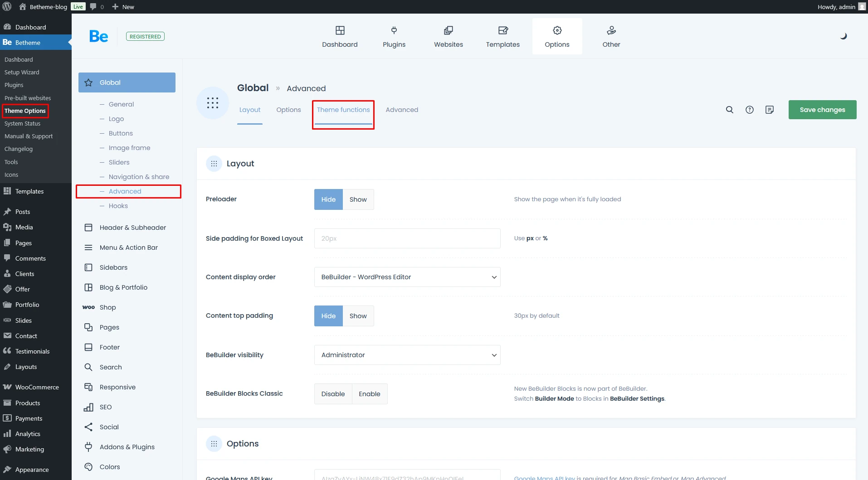Select the WooCommerce sidebar icon

[x=7, y=387]
